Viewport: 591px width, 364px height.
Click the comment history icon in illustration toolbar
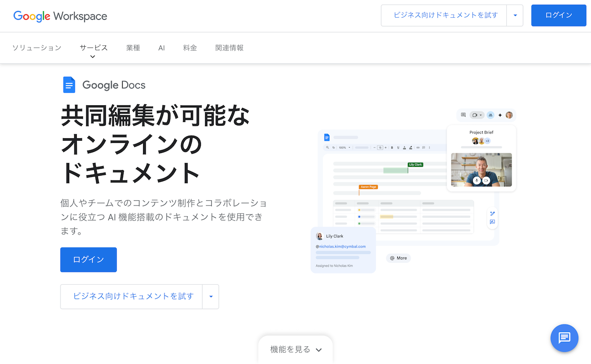pyautogui.click(x=463, y=115)
